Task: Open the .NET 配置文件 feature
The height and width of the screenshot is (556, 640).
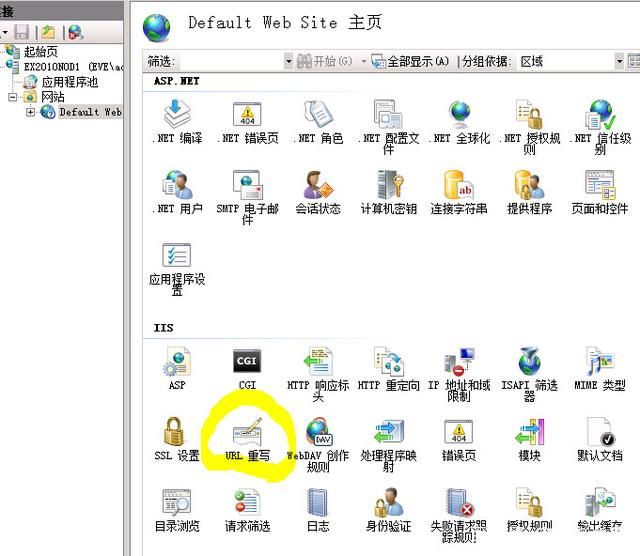Action: (389, 127)
